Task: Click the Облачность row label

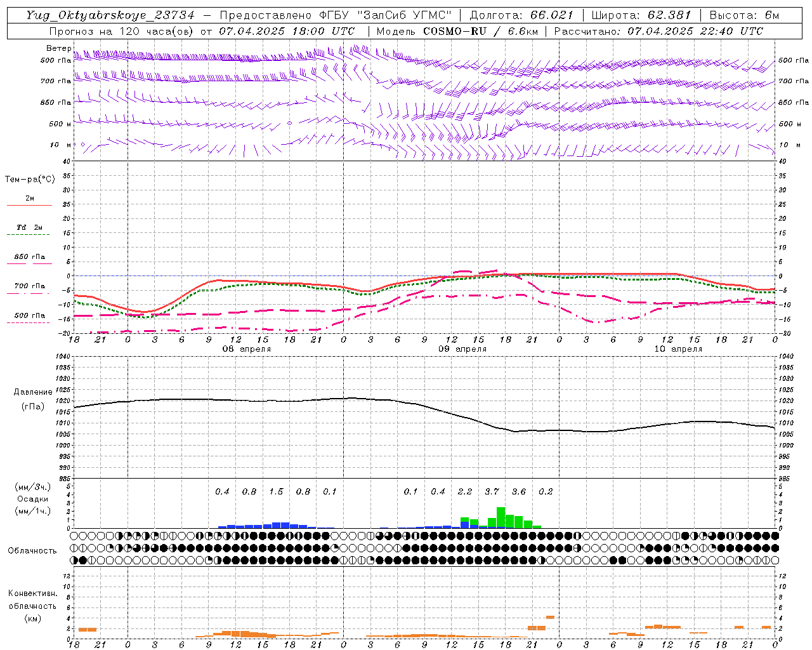Action: click(x=32, y=550)
